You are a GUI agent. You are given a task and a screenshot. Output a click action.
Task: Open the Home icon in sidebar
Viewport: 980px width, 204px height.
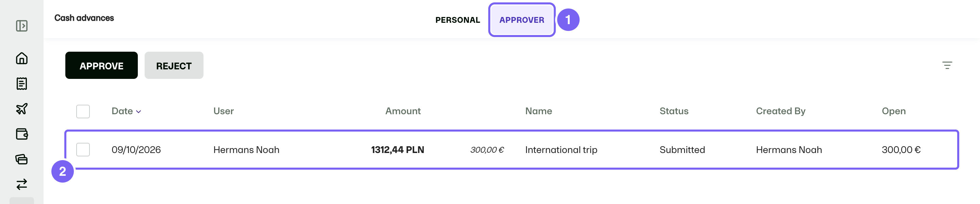click(22, 58)
